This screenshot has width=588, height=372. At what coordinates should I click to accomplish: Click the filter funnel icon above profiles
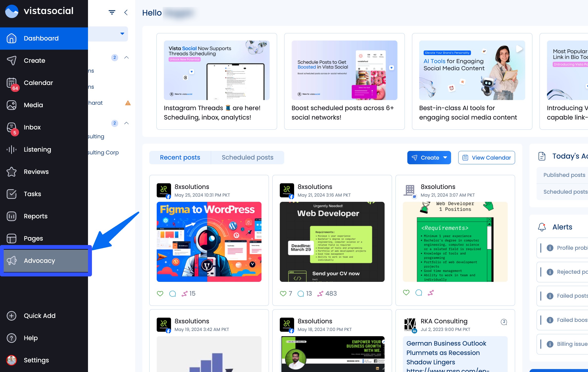(112, 12)
